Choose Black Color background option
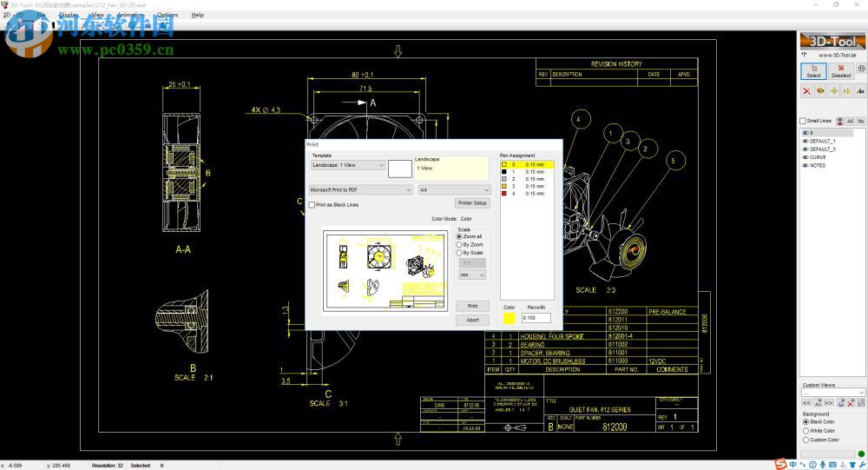Image resolution: width=868 pixels, height=470 pixels. point(806,421)
